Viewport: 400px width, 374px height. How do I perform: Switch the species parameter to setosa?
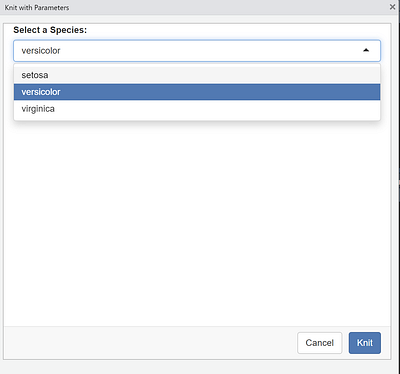coord(197,75)
